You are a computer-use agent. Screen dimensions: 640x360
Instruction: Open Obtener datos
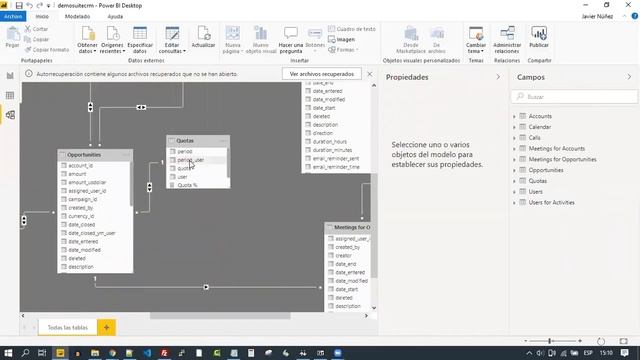(x=87, y=40)
